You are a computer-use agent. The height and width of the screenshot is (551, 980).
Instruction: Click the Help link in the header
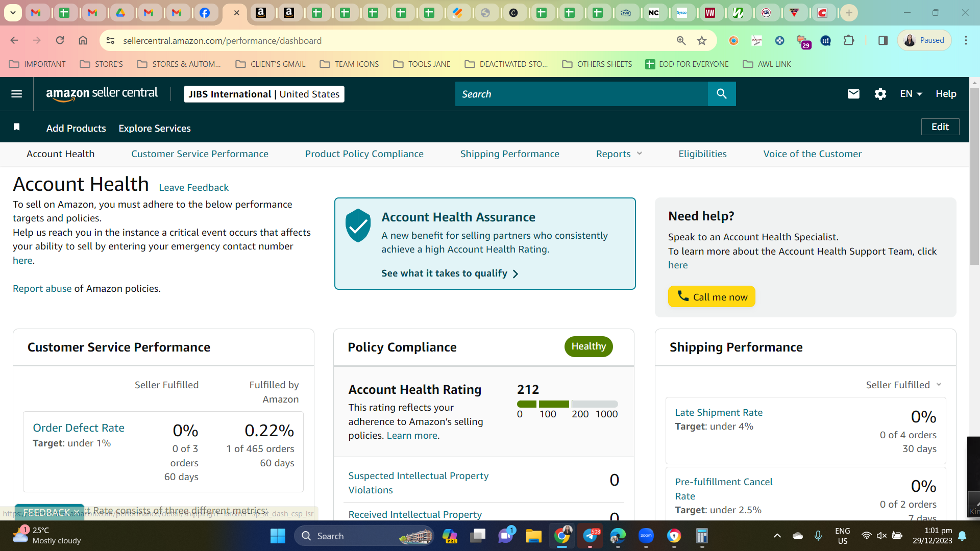point(946,94)
